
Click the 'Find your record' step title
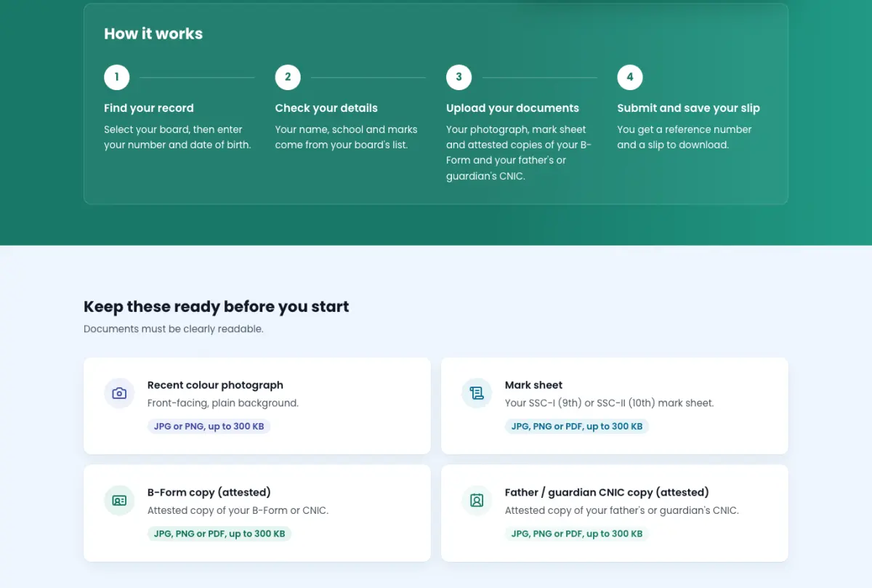click(x=149, y=108)
